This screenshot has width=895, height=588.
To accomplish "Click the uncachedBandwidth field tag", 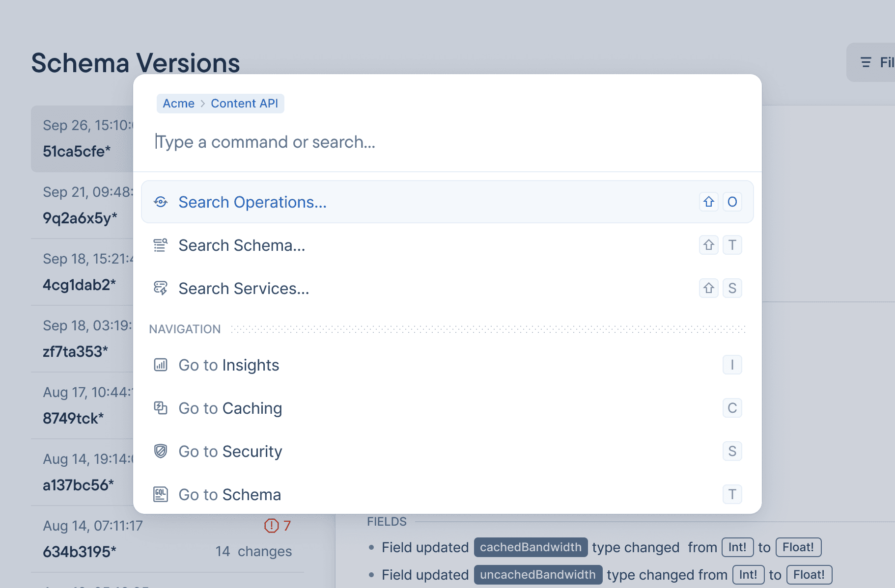I will 537,575.
